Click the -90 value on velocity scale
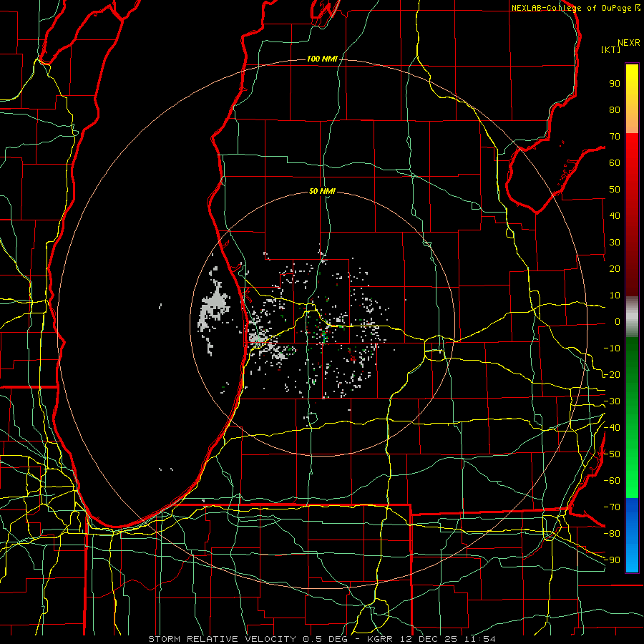This screenshot has height=644, width=644. 612,560
